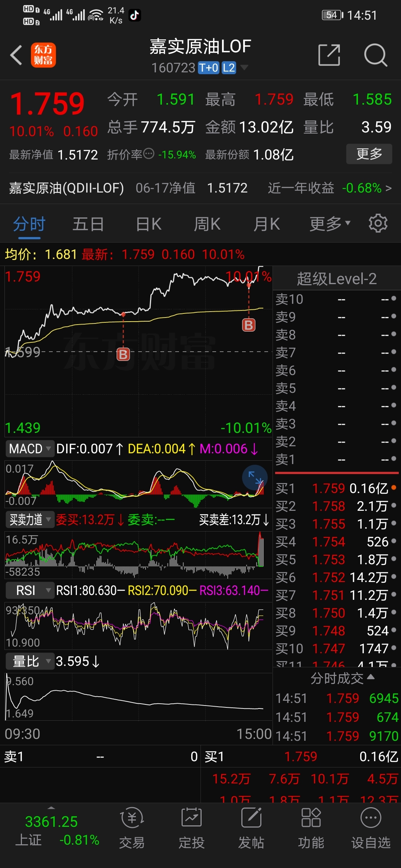Select the 买4 1.754 order row
The width and height of the screenshot is (401, 868).
[x=336, y=542]
